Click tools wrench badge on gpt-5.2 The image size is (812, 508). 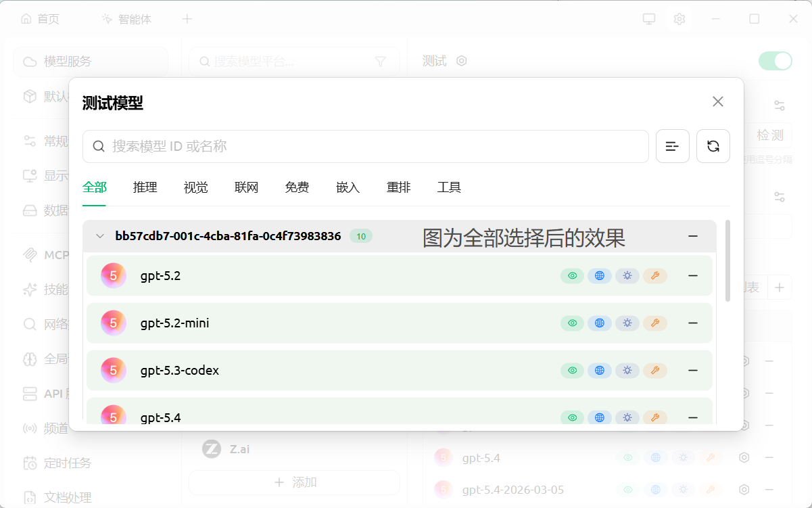(655, 275)
